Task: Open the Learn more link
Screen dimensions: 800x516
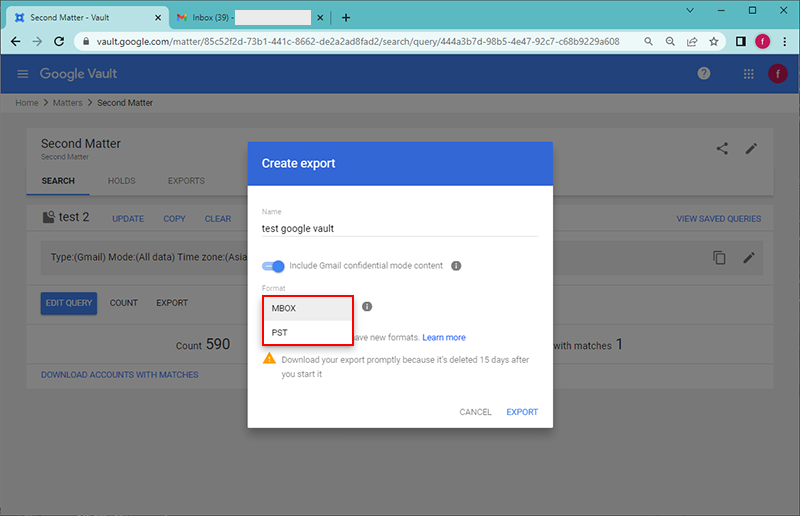Action: point(443,338)
